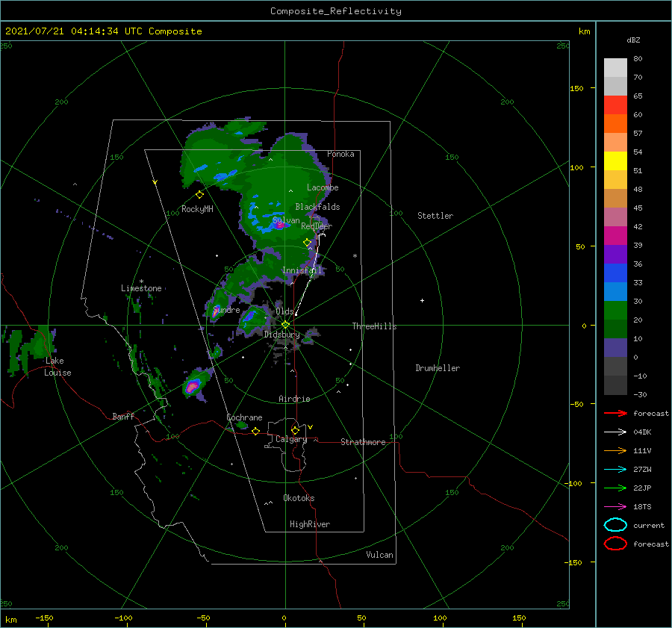This screenshot has height=628, width=672.
Task: Select the Banff label
Action: [x=123, y=416]
